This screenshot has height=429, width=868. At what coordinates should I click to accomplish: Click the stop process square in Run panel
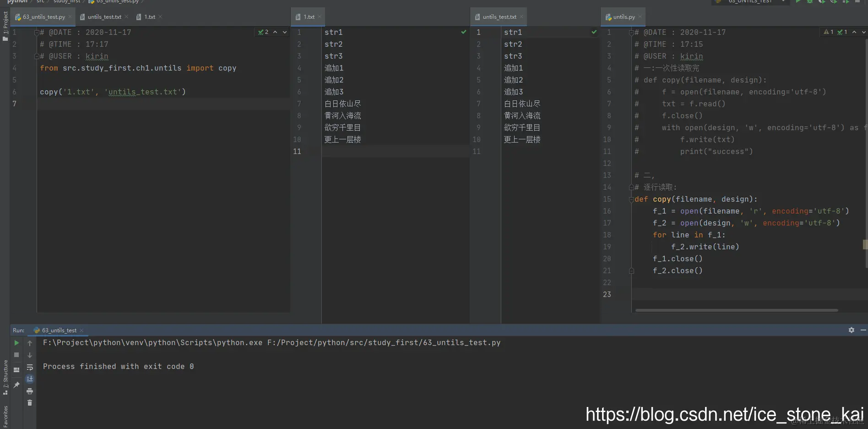16,355
